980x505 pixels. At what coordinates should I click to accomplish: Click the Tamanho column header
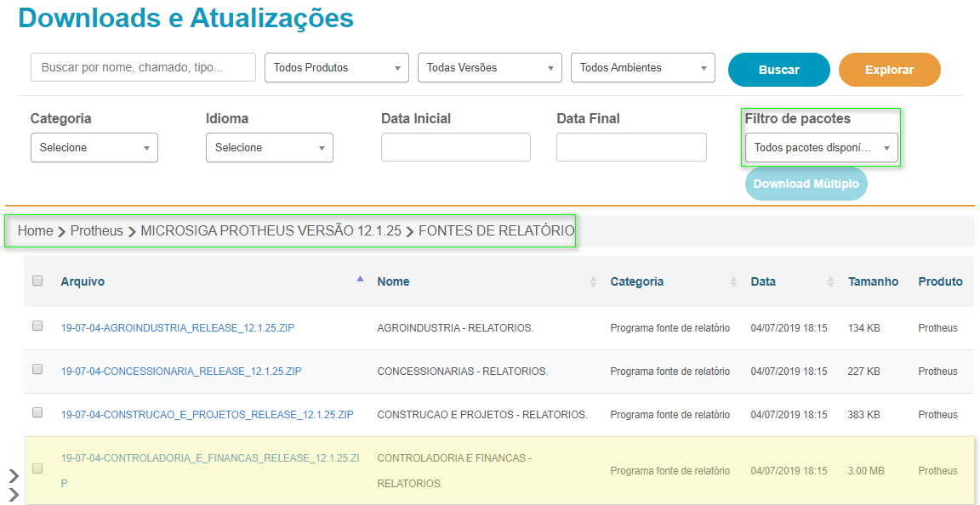(873, 282)
